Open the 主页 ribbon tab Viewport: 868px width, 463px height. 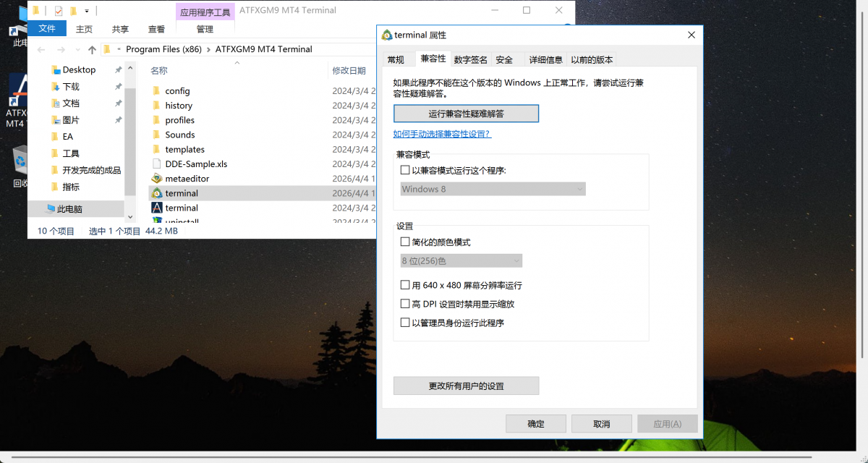(85, 29)
